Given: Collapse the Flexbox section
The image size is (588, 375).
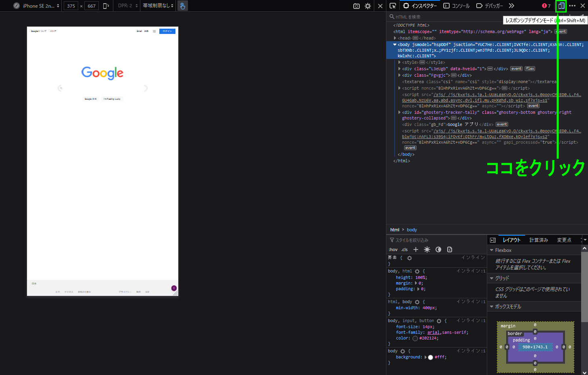Looking at the screenshot, I should point(492,250).
